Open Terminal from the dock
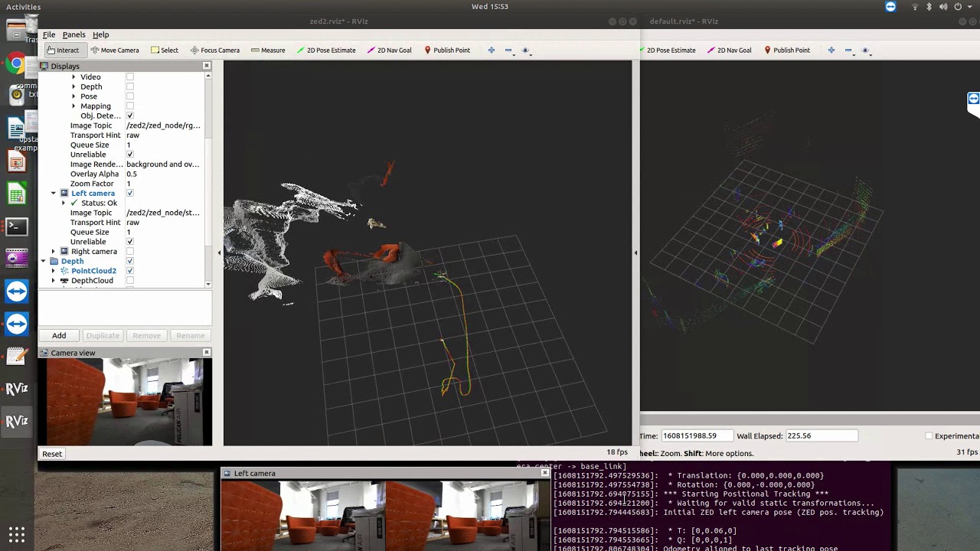 tap(17, 227)
